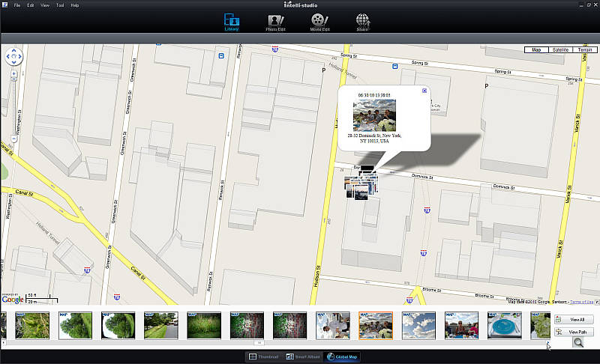Open the Photo Edit mode
600x364 pixels.
coord(275,22)
